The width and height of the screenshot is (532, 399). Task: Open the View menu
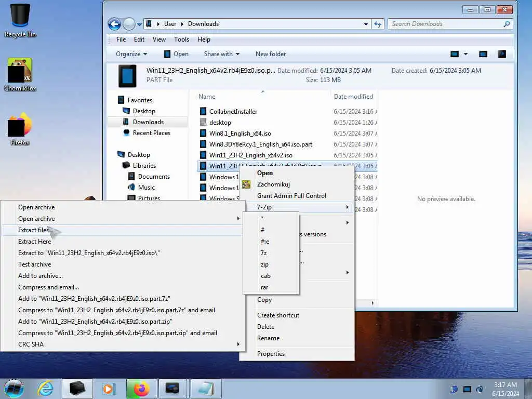[x=159, y=39]
